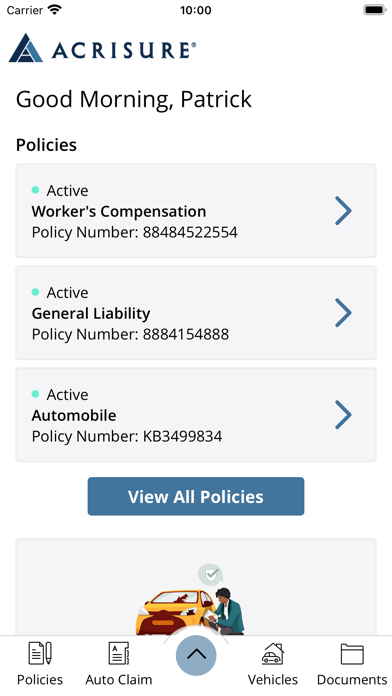Tap the General Liability Active status dot
Viewport: 392px width, 696px height.
(x=36, y=292)
